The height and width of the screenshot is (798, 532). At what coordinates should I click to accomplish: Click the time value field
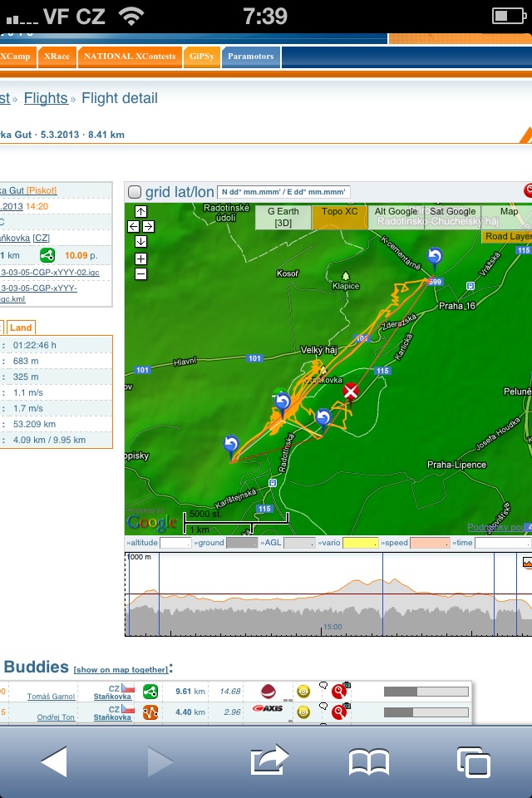[x=503, y=543]
